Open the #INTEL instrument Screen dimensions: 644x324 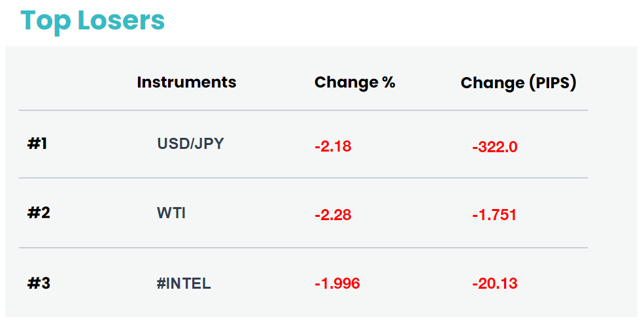point(184,283)
